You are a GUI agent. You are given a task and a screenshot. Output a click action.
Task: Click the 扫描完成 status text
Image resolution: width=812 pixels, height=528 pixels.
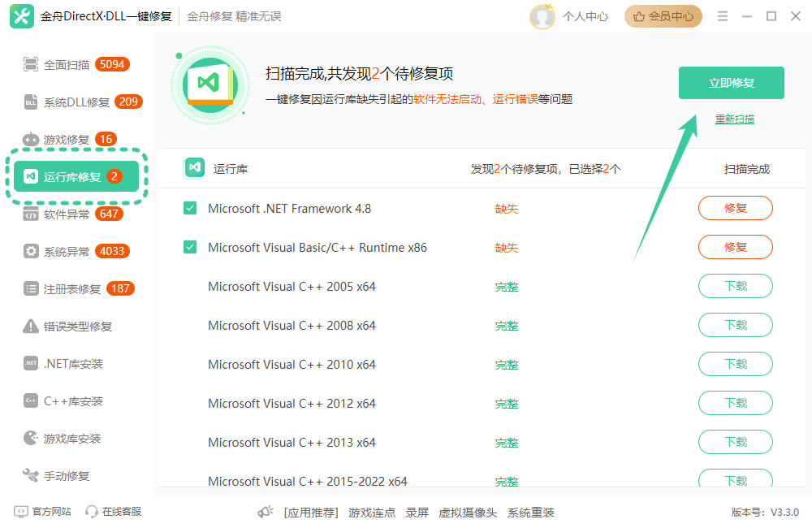(747, 169)
